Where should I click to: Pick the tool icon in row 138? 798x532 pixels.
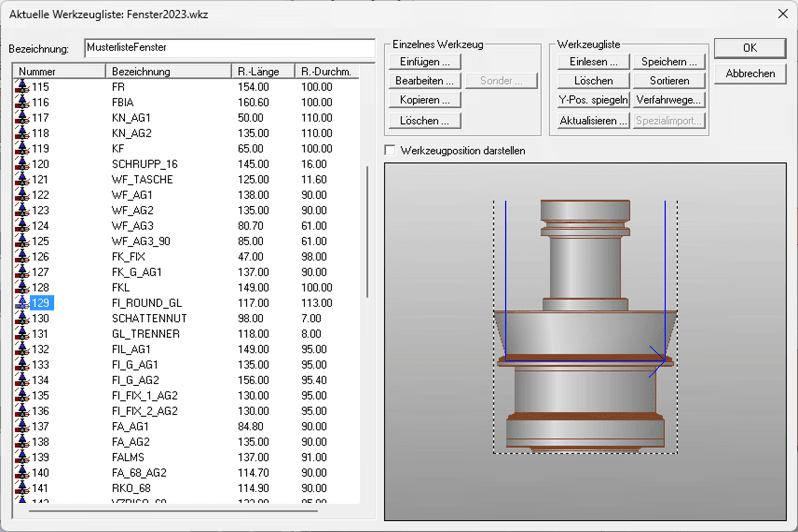point(22,442)
